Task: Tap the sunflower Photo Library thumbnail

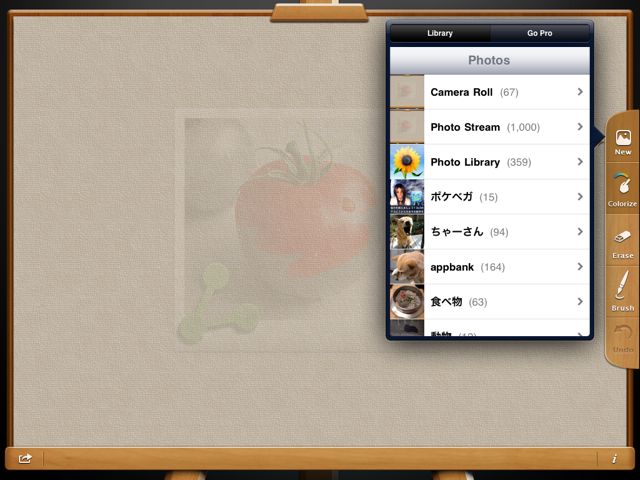Action: point(407,162)
